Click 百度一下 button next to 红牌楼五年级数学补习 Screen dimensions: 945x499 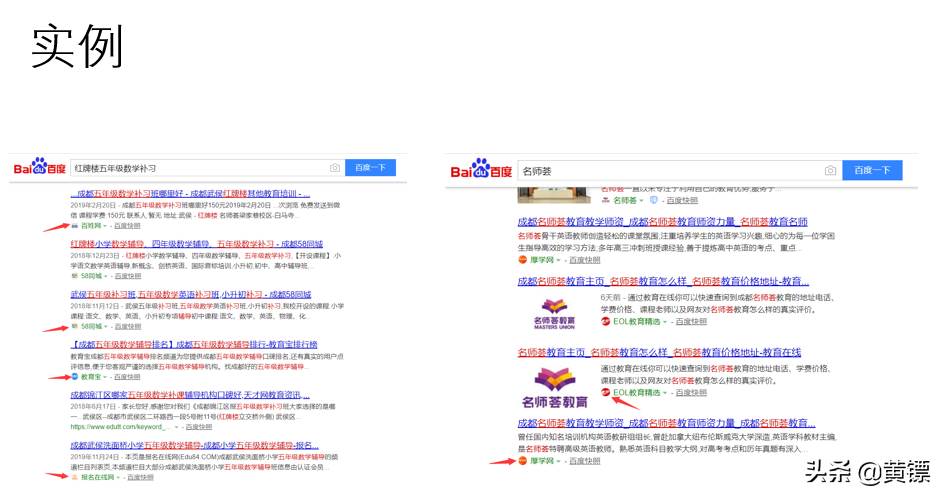pos(370,168)
